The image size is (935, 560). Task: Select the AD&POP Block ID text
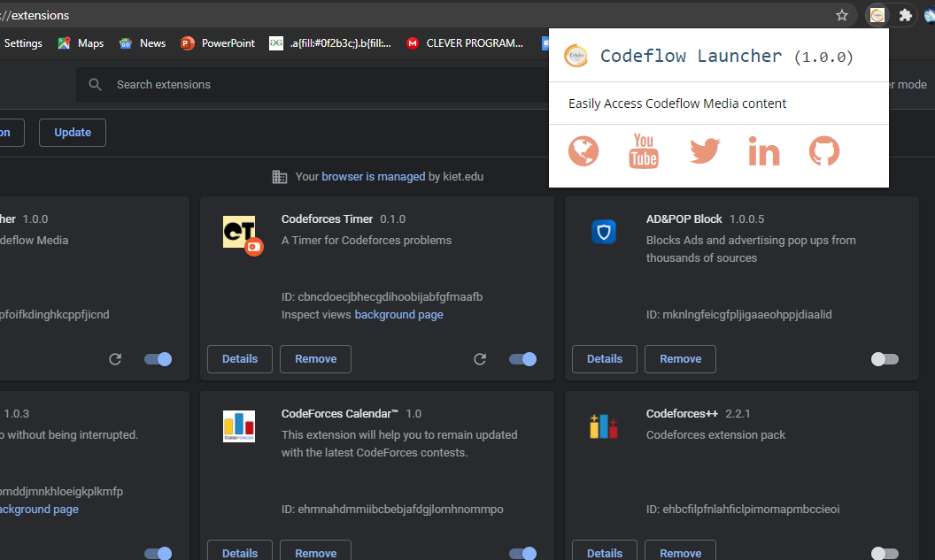tap(738, 315)
